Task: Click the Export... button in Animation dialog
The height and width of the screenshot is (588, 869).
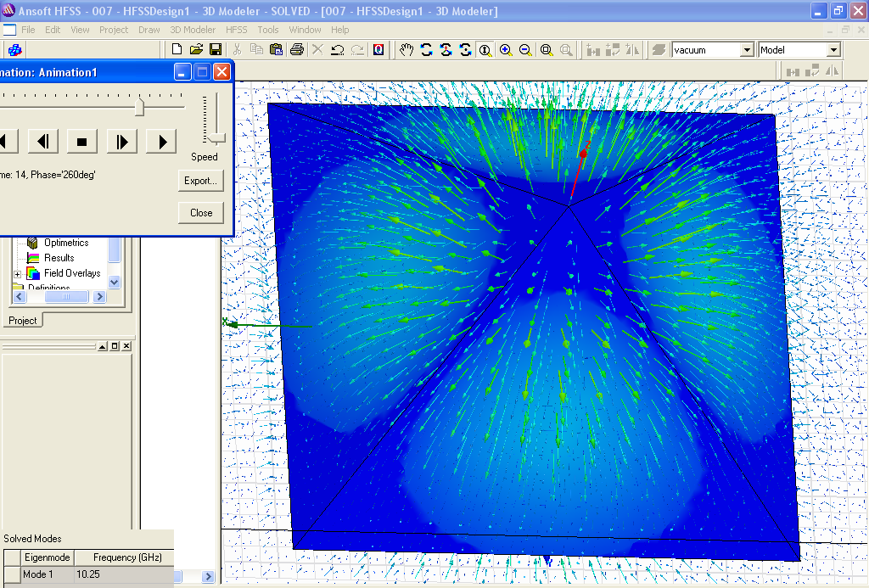Action: coord(200,181)
